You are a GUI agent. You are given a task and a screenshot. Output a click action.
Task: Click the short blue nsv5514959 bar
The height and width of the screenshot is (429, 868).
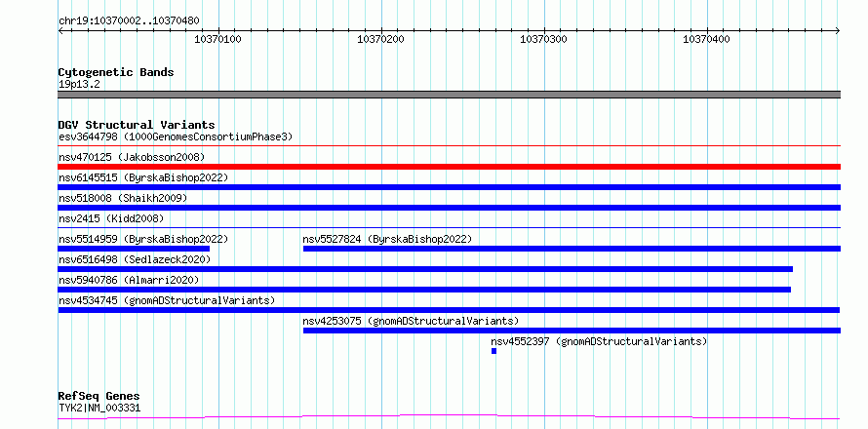tap(134, 249)
